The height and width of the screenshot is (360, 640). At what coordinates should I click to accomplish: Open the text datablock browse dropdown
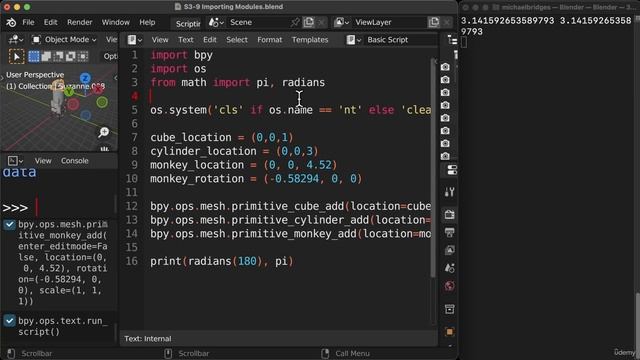coord(353,40)
